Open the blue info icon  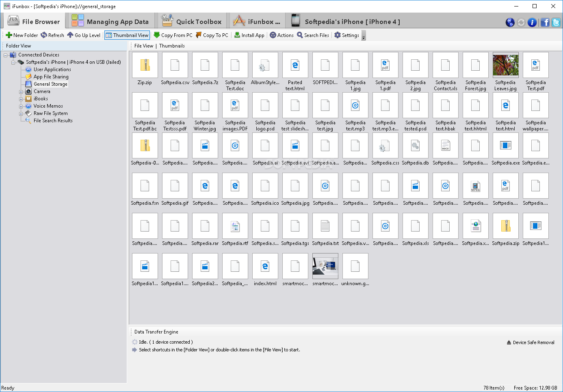coord(532,22)
